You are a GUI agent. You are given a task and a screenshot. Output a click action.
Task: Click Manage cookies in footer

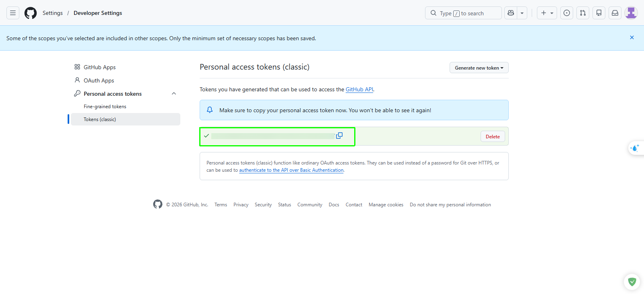pos(386,205)
